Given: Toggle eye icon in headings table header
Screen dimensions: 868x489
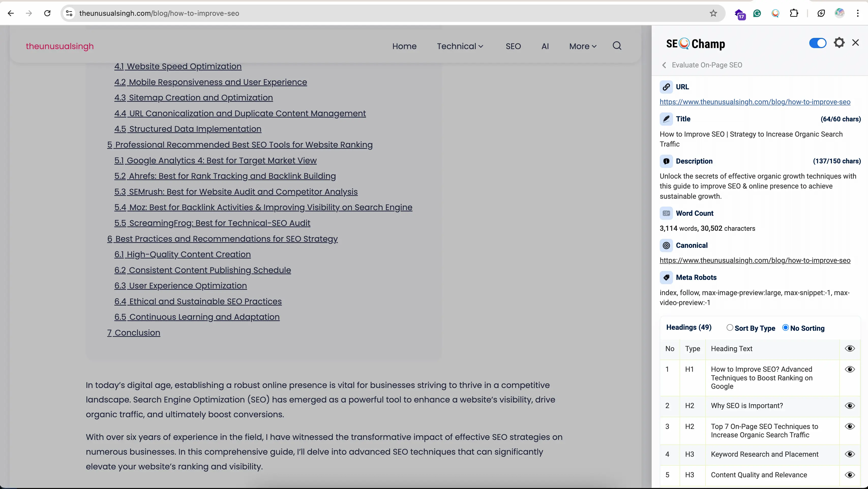Looking at the screenshot, I should (850, 348).
